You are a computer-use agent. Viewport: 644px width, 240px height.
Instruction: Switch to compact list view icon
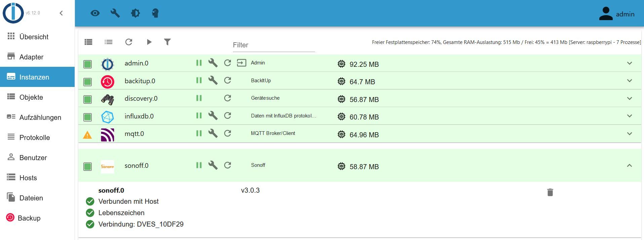(x=109, y=42)
